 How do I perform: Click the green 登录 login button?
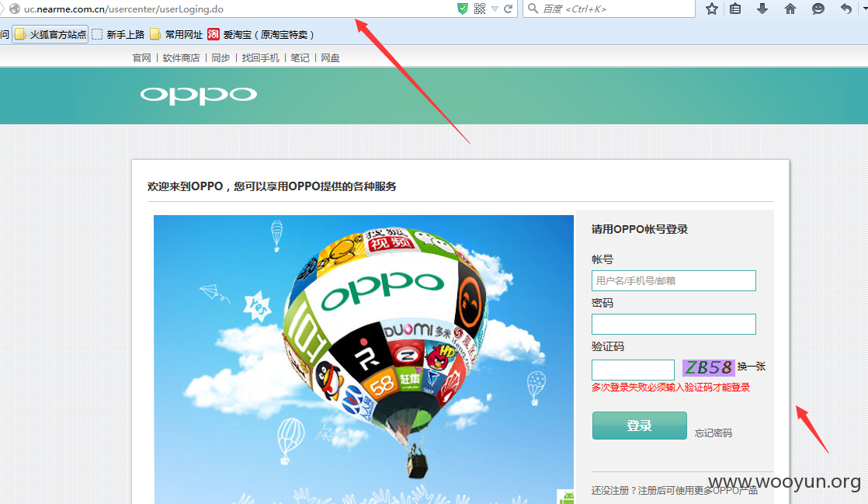pyautogui.click(x=640, y=426)
